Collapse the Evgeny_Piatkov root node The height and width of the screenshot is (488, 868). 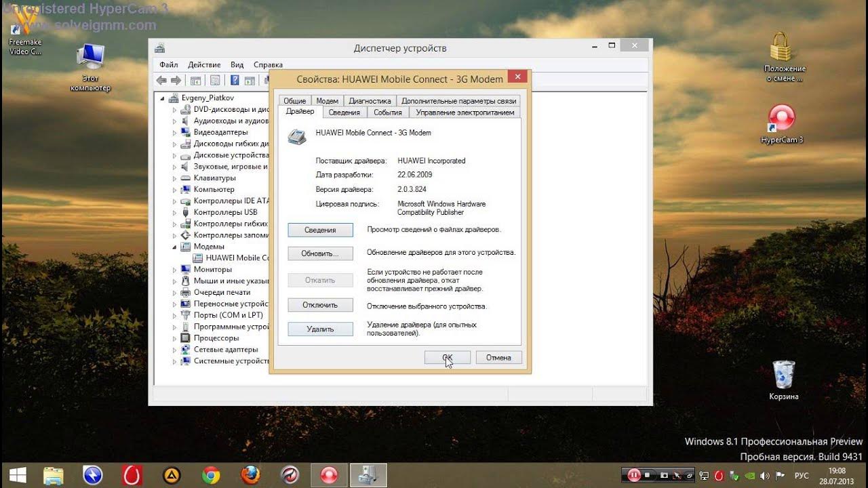click(163, 98)
